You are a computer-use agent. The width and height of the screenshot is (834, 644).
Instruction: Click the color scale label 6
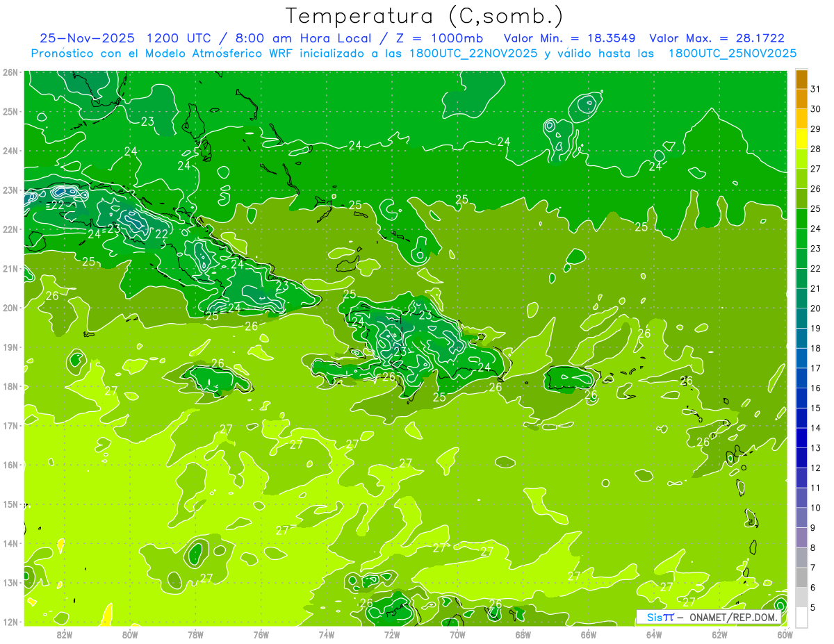[813, 587]
